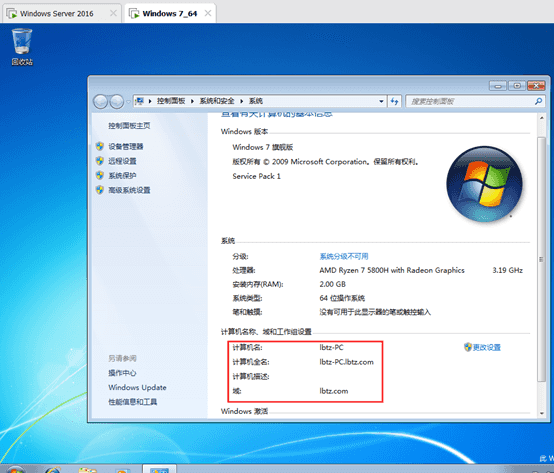Minimize the System control panel window

498,86
